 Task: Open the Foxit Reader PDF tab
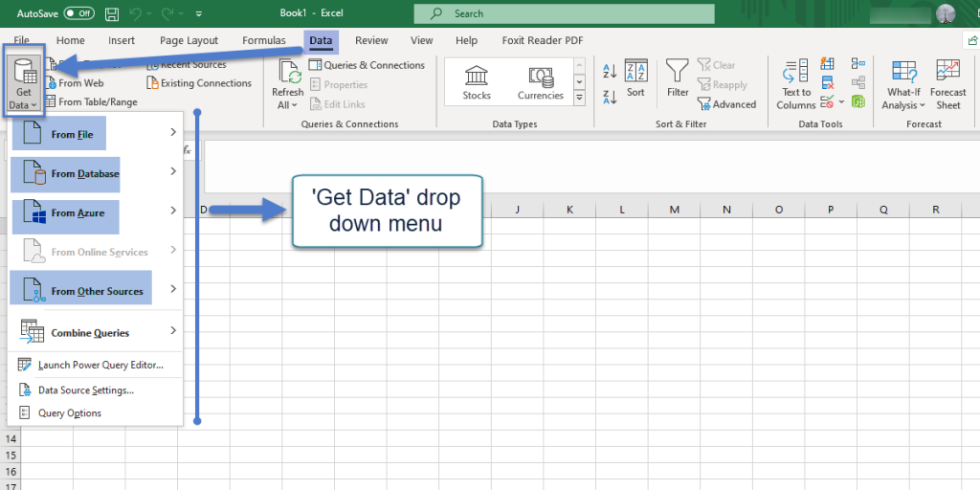click(x=543, y=40)
